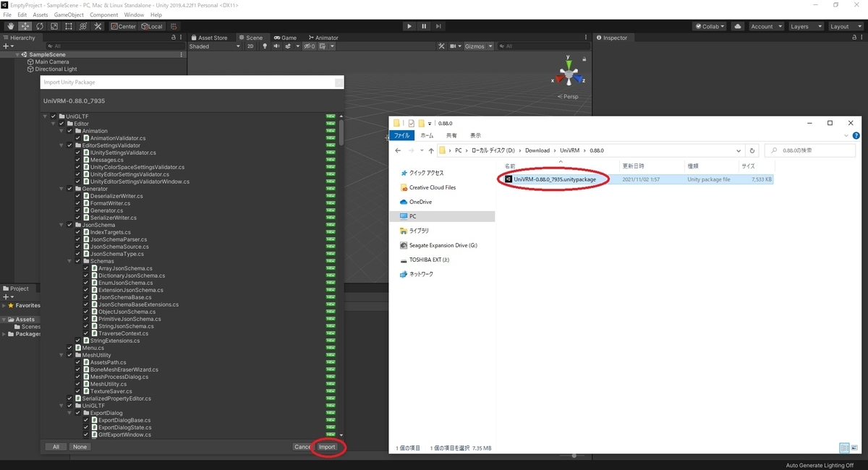This screenshot has height=470, width=868.
Task: Click the Explorer up-directory arrow
Action: tap(431, 150)
